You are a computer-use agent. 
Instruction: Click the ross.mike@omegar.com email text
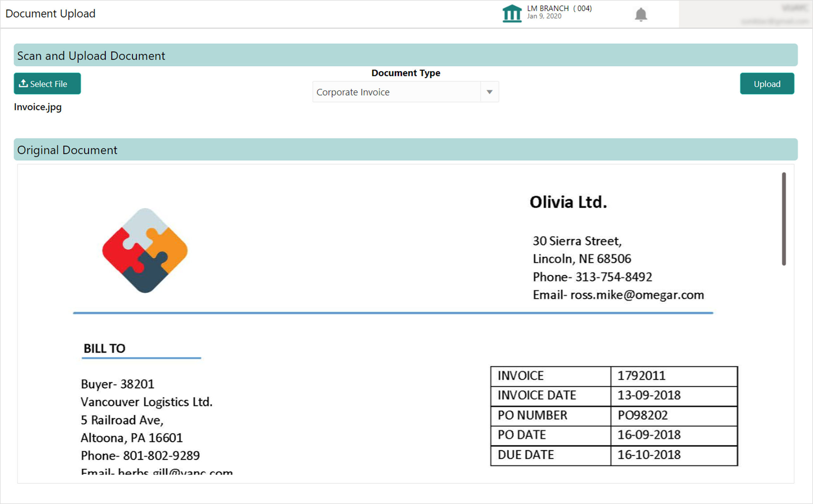pyautogui.click(x=637, y=295)
